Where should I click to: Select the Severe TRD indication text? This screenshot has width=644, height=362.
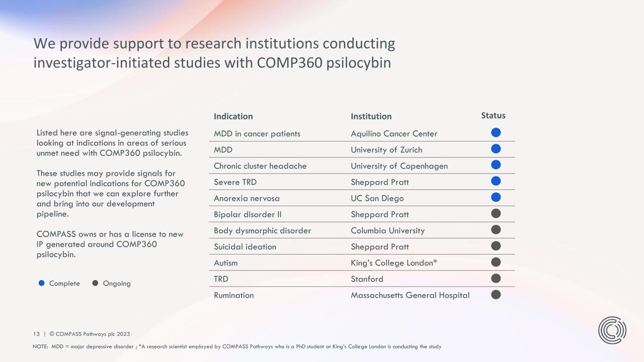click(x=235, y=182)
